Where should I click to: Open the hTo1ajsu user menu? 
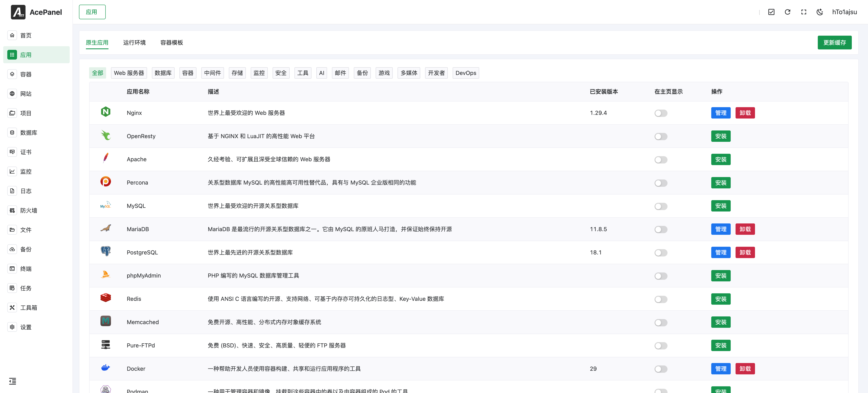click(844, 12)
